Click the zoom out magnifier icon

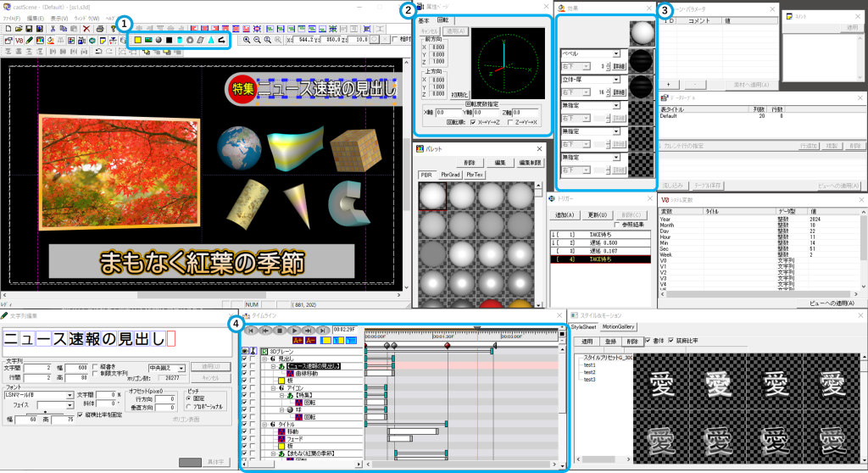tap(257, 40)
